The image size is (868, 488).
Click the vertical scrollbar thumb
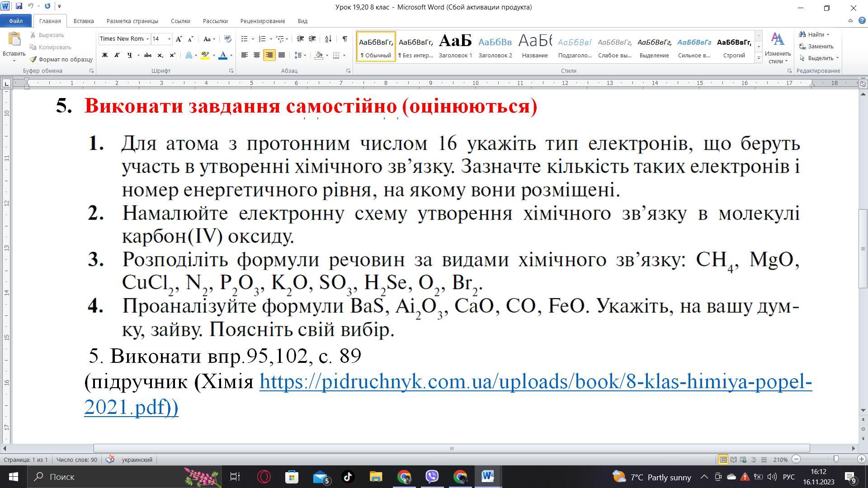point(863,249)
